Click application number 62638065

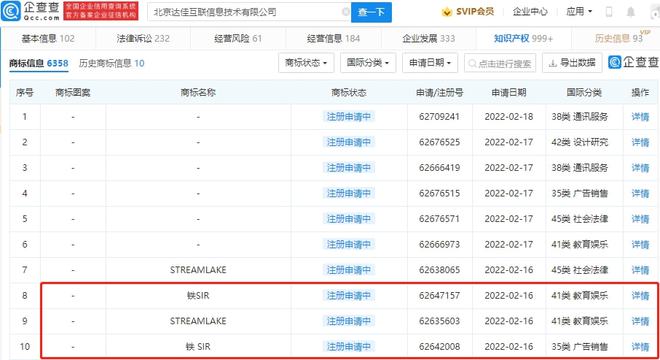click(x=439, y=270)
